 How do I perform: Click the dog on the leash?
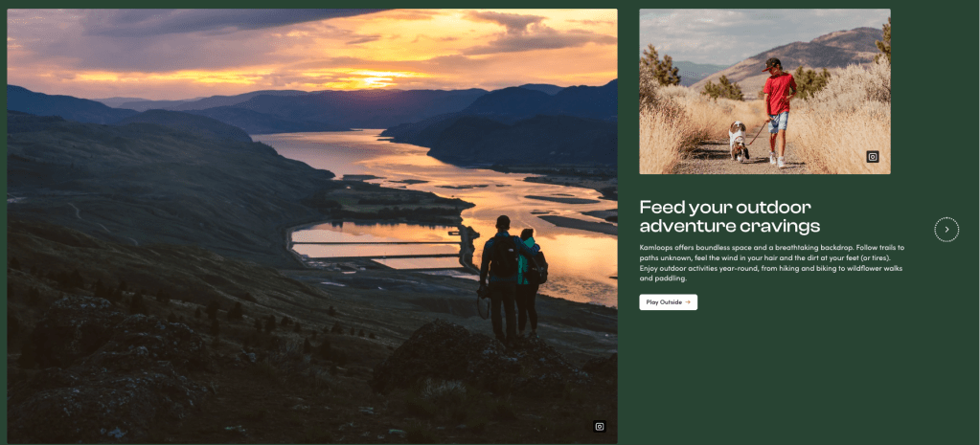739,140
